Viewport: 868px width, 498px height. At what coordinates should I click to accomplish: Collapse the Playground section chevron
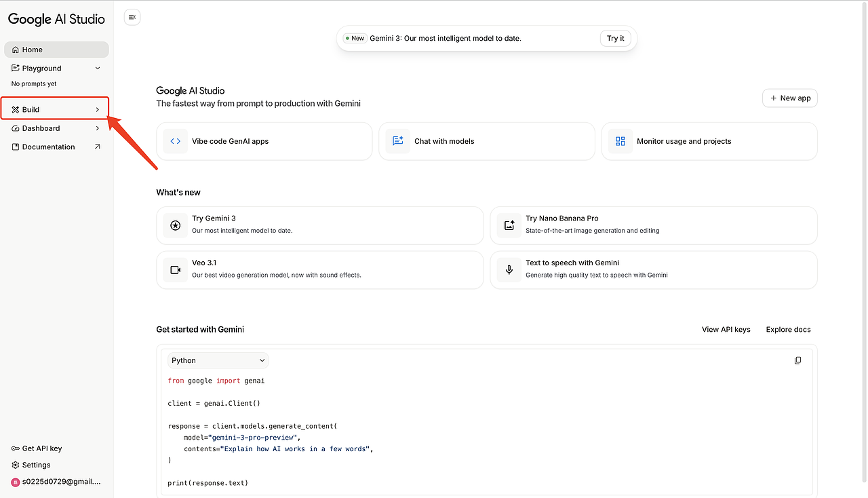click(x=97, y=69)
